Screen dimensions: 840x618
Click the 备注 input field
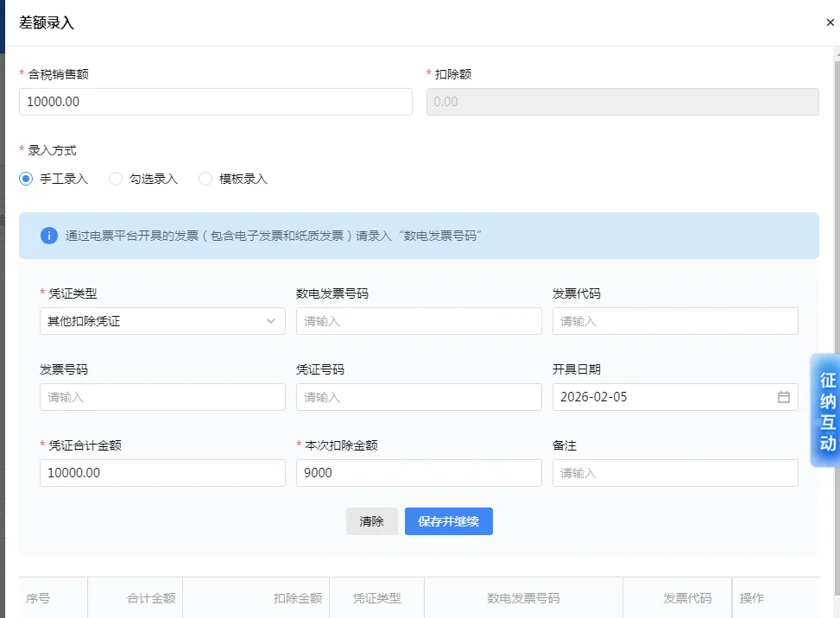pyautogui.click(x=675, y=473)
